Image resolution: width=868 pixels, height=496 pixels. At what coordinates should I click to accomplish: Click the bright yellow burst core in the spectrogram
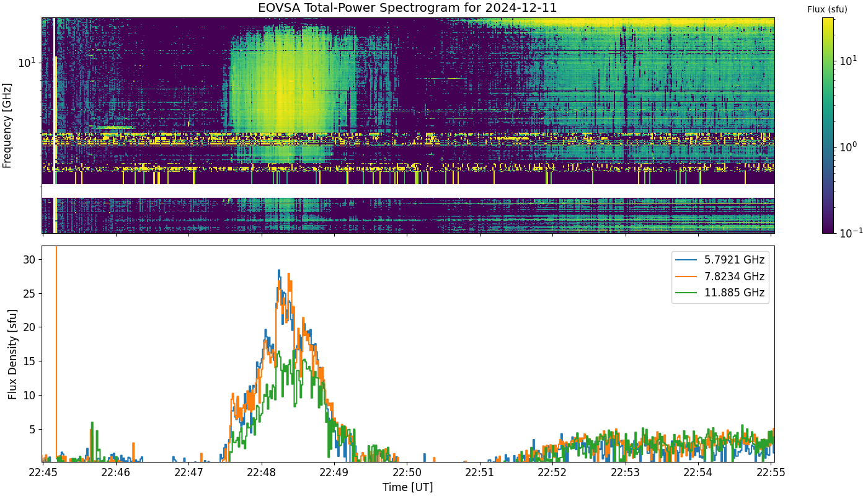[x=284, y=93]
